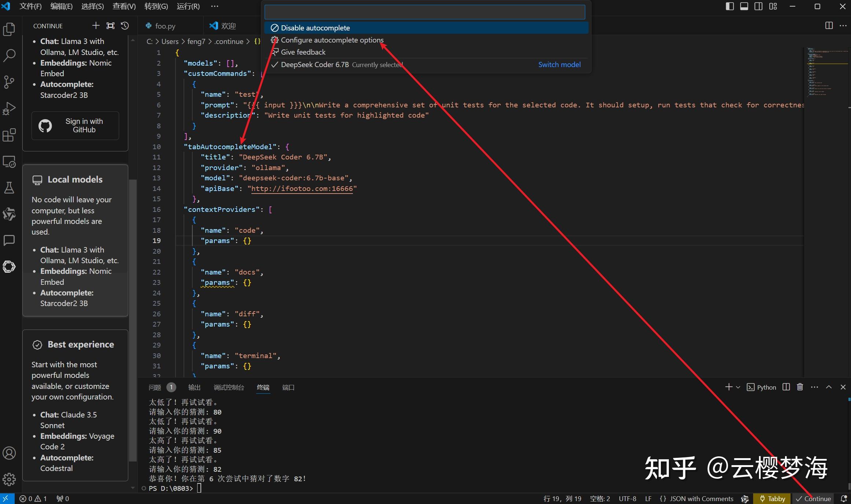The image size is (851, 504).
Task: Open the Extensions view
Action: click(x=9, y=135)
